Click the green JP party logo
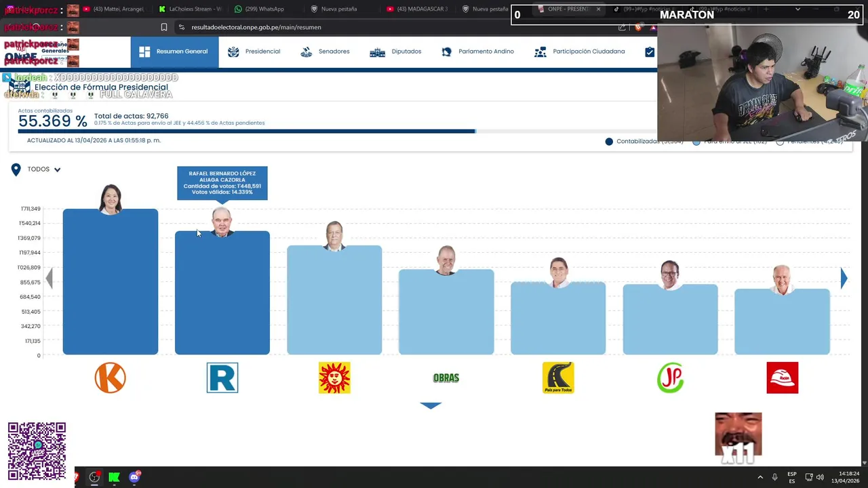Image resolution: width=868 pixels, height=488 pixels. pyautogui.click(x=670, y=378)
